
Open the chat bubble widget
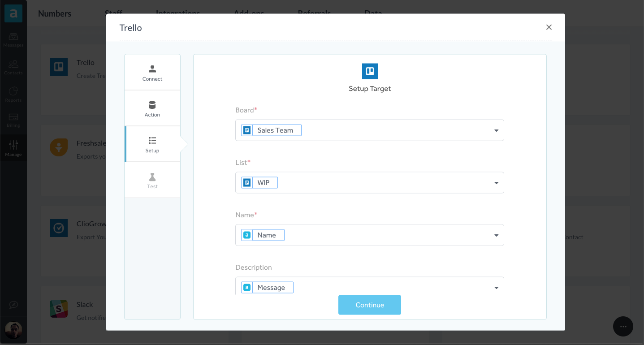623,327
